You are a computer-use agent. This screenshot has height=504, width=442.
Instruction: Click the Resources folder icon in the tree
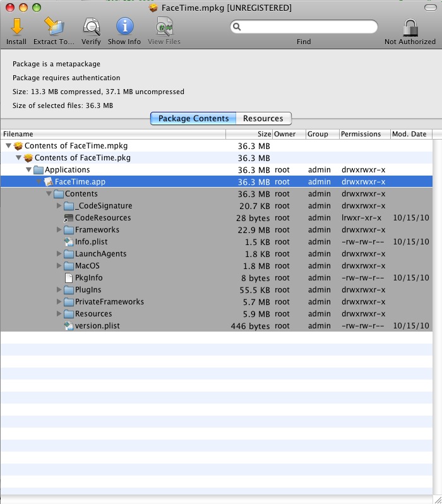[69, 314]
